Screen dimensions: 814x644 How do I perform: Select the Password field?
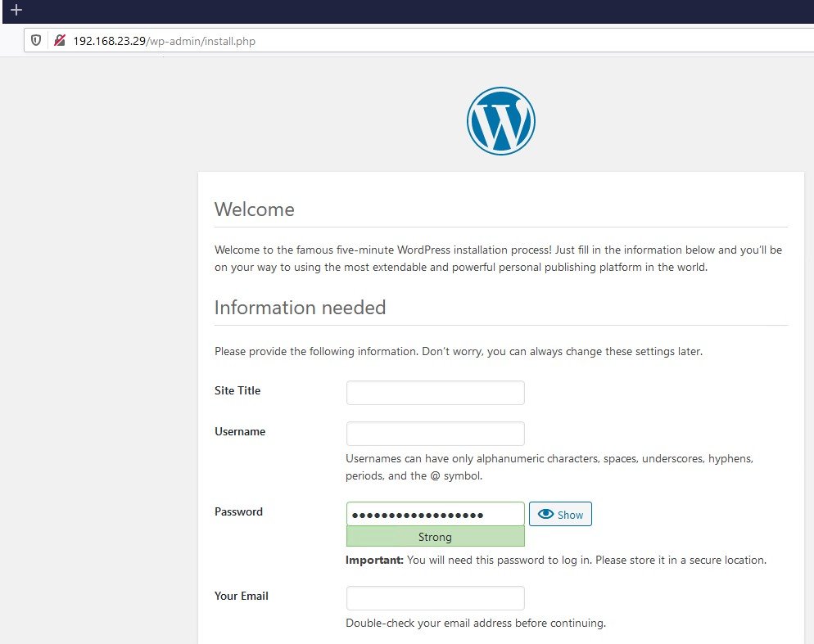point(435,514)
